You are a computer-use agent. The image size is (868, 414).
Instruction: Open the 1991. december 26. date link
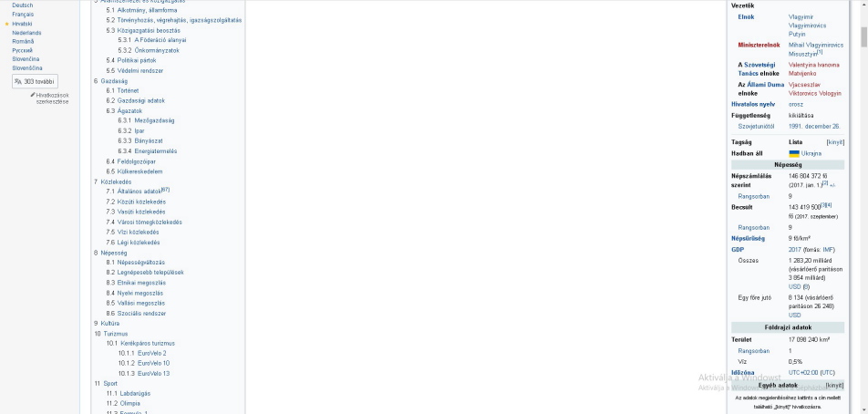pyautogui.click(x=814, y=126)
